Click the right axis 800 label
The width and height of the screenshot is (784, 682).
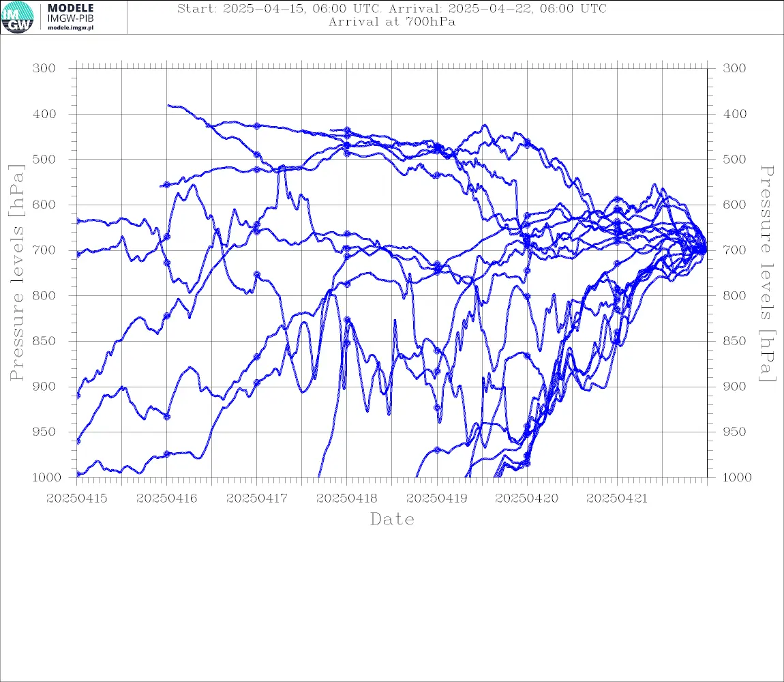click(734, 296)
